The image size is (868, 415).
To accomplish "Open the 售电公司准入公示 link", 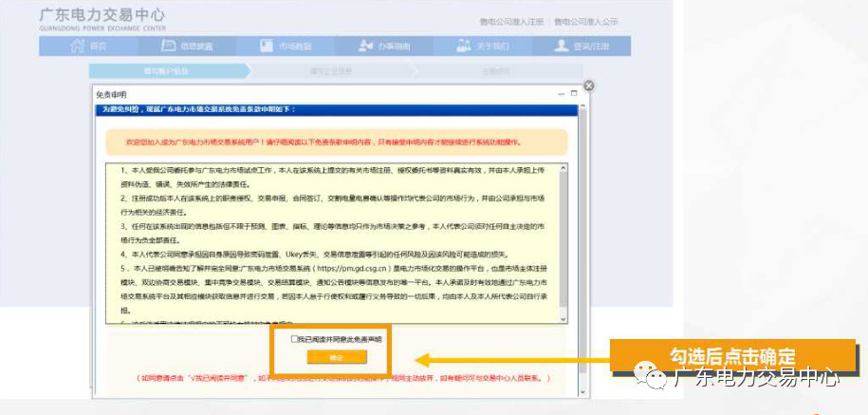I will (x=585, y=21).
